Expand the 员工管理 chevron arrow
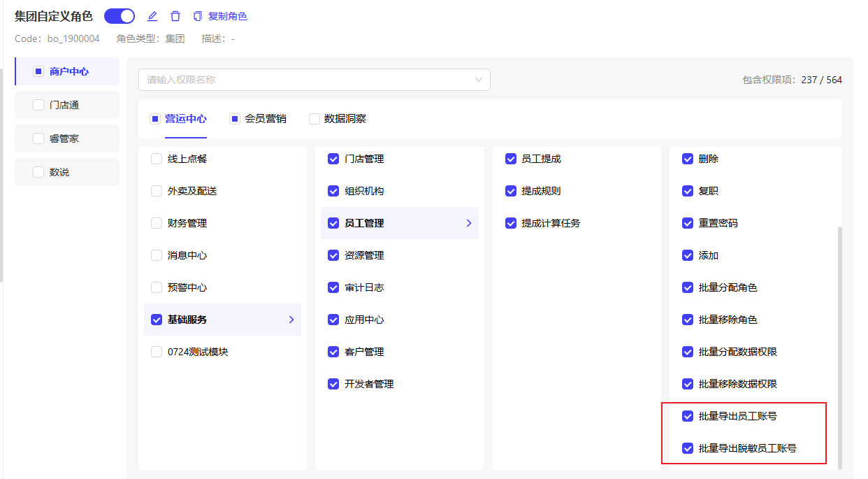This screenshot has height=479, width=868. click(469, 223)
